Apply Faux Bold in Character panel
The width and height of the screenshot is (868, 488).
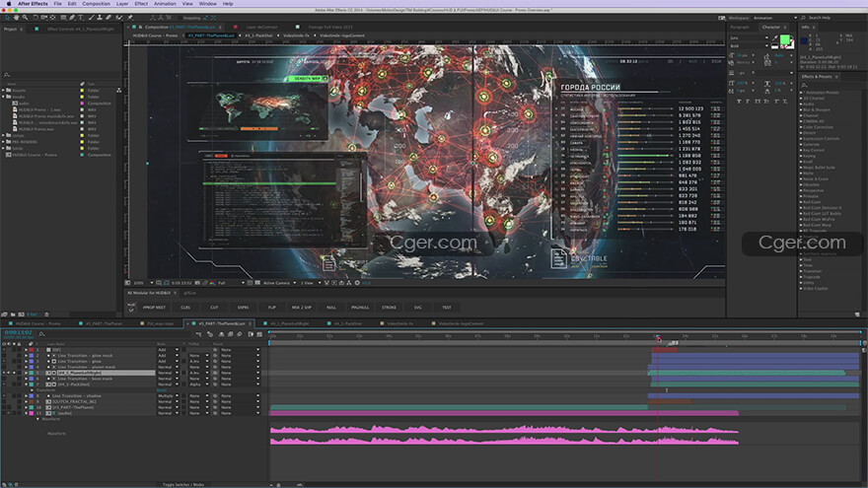pos(739,102)
